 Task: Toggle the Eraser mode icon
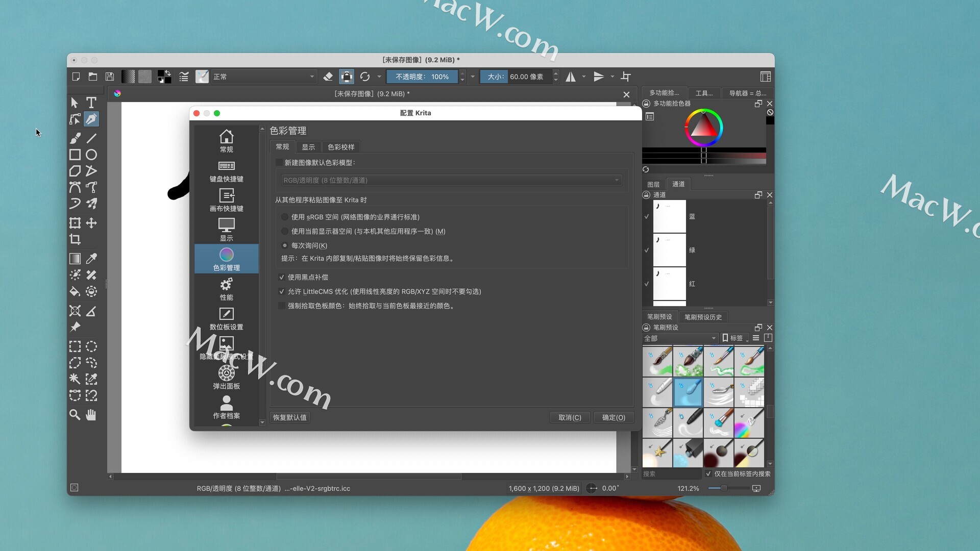coord(328,77)
